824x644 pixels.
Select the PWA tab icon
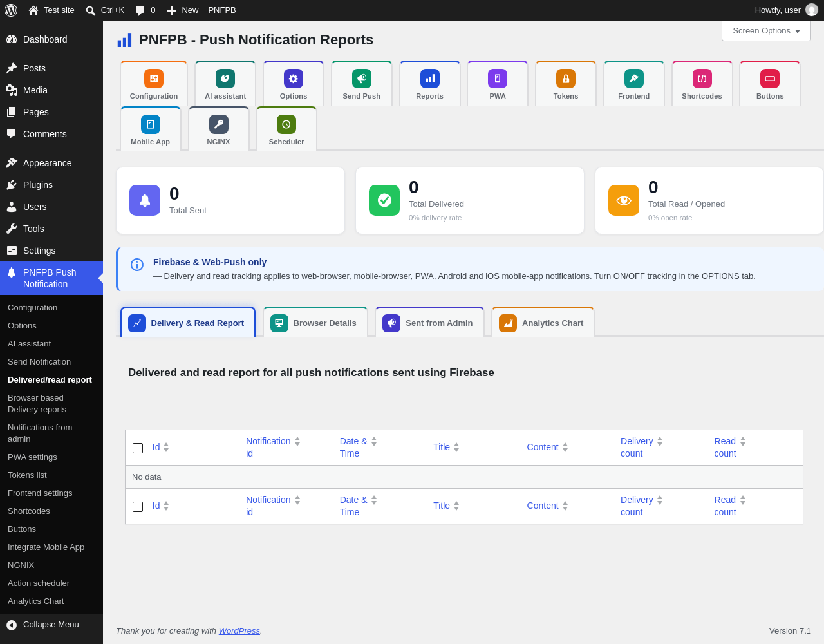coord(498,79)
